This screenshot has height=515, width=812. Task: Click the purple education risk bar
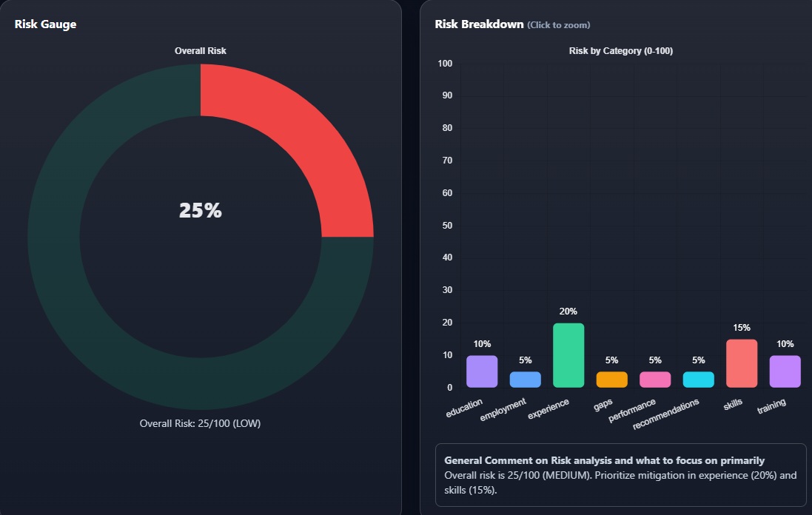point(482,371)
